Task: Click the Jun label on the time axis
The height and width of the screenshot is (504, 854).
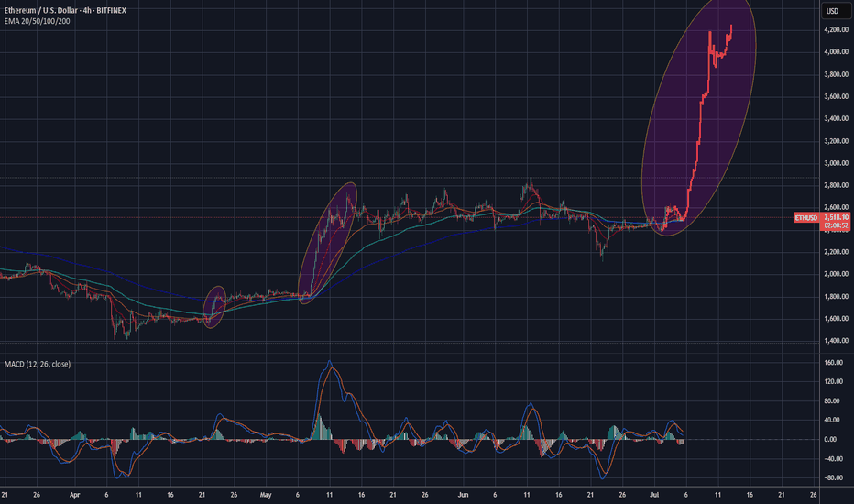Action: (x=463, y=495)
